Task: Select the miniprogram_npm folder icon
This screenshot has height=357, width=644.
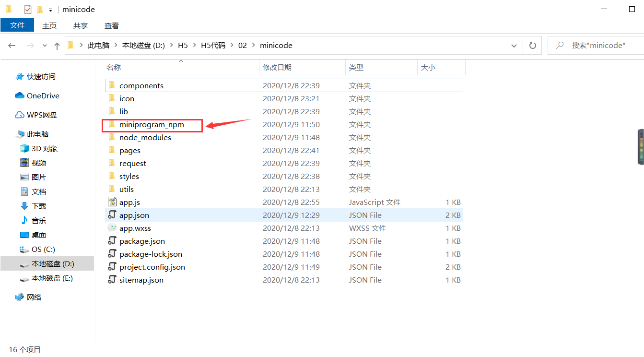Action: point(112,124)
